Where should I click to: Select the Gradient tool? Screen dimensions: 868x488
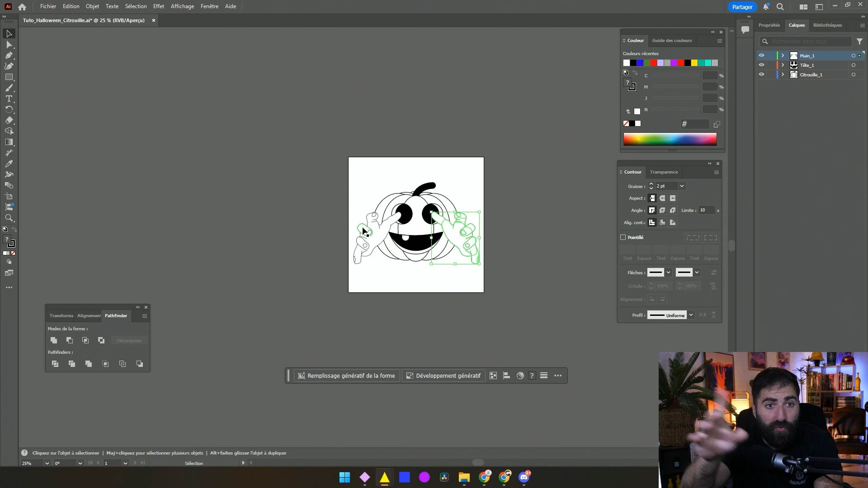(x=9, y=142)
